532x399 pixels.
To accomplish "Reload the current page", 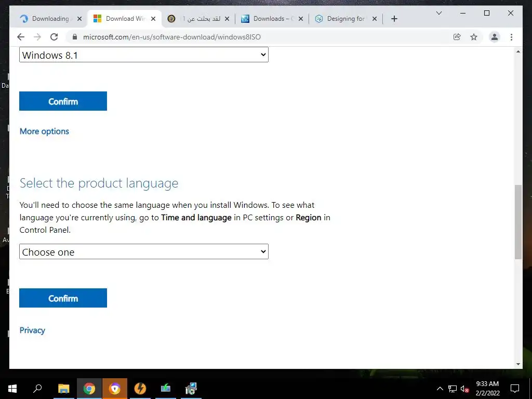I will [54, 37].
